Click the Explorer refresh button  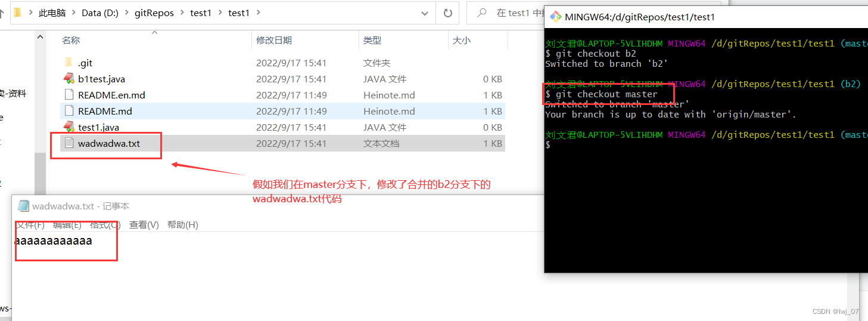(x=448, y=13)
